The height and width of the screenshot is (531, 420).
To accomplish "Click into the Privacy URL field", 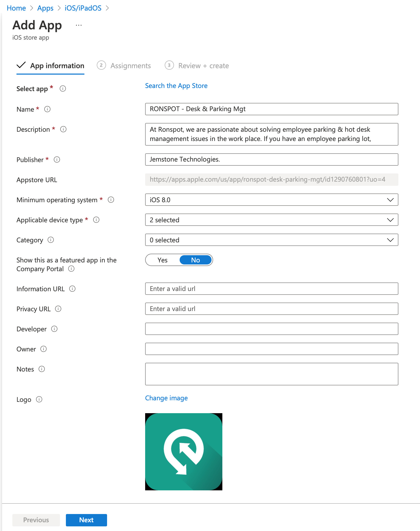I will point(272,309).
